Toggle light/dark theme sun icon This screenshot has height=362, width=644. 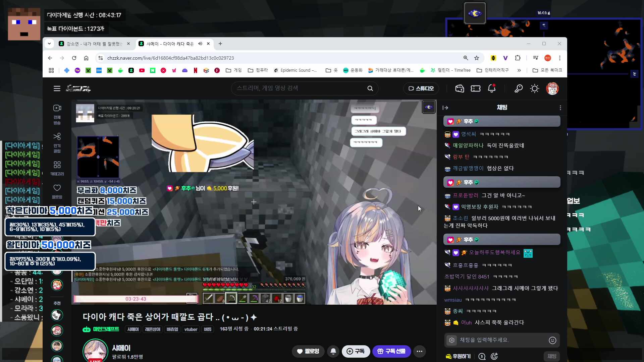point(535,88)
